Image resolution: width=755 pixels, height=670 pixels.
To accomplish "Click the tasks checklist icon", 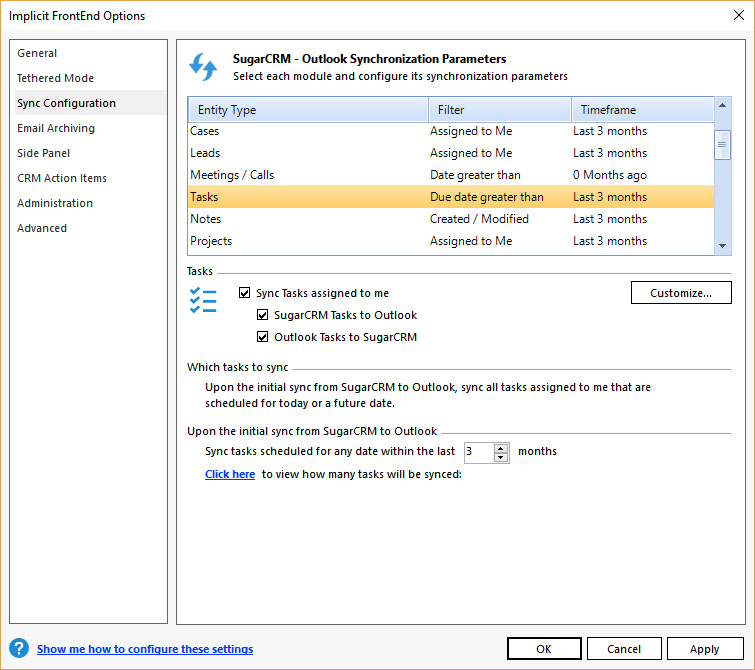I will coord(203,301).
